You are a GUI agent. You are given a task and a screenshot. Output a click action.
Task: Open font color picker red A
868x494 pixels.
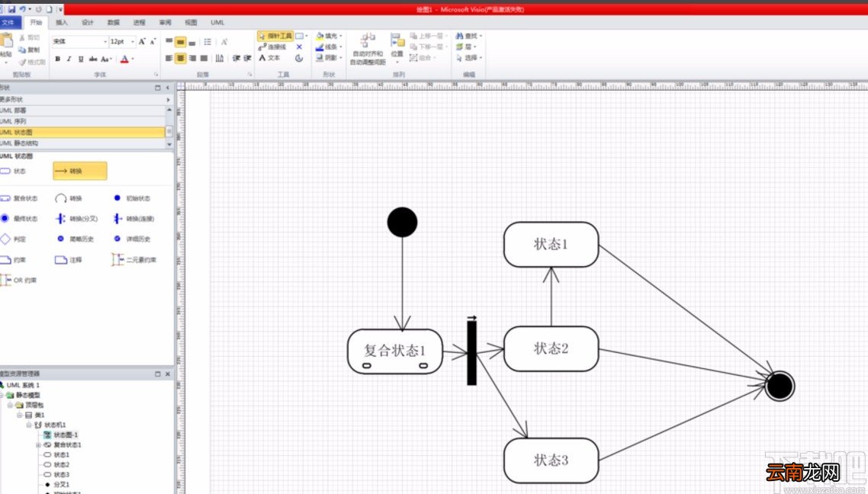(124, 59)
